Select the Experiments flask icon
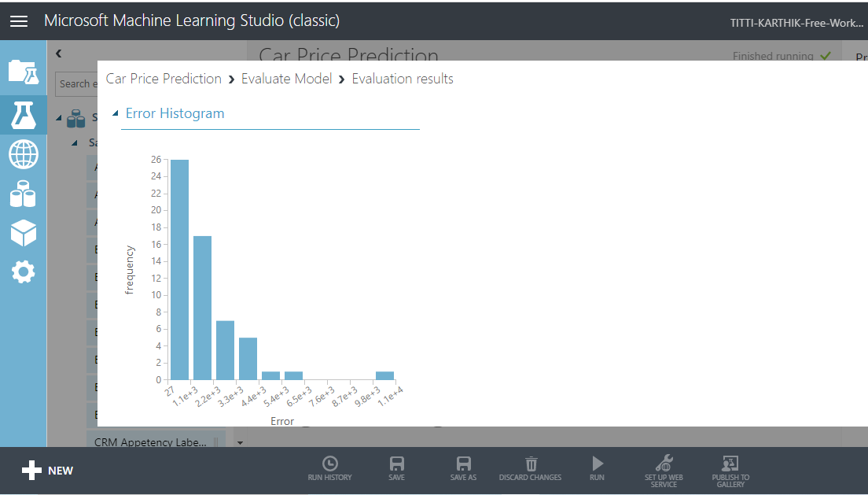 (x=24, y=115)
